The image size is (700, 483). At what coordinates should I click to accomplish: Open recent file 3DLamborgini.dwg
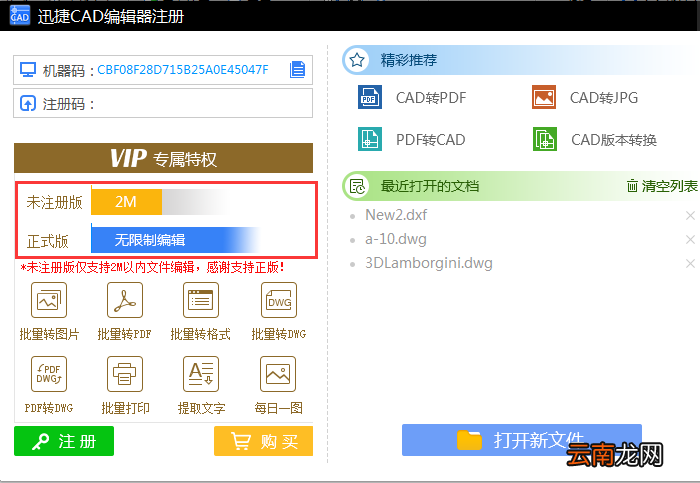pos(429,263)
